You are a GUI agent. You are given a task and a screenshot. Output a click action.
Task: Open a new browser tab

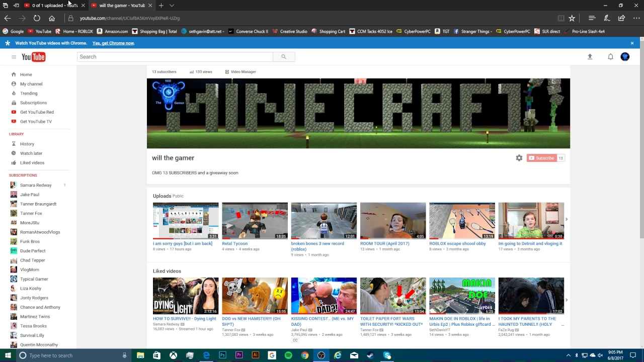(161, 6)
